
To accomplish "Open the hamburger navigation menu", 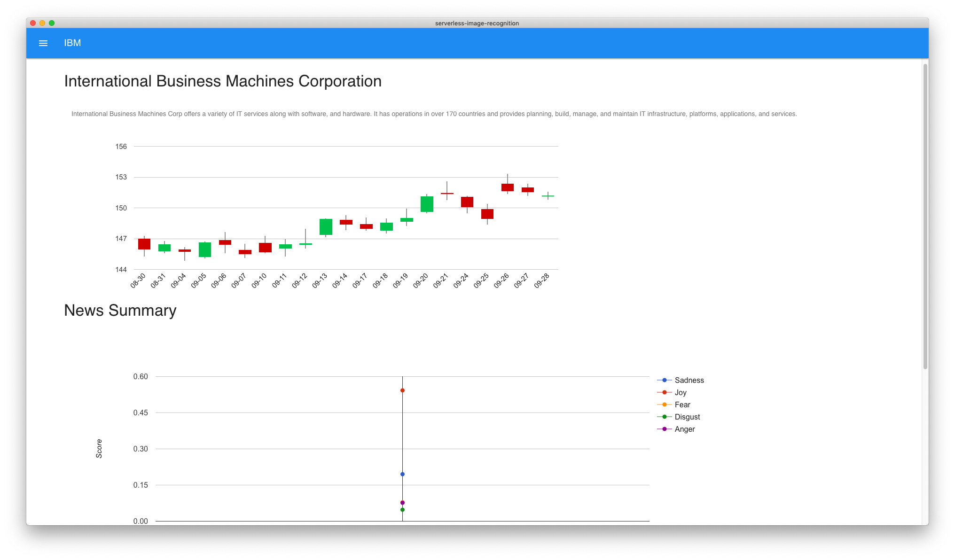I will coord(43,43).
